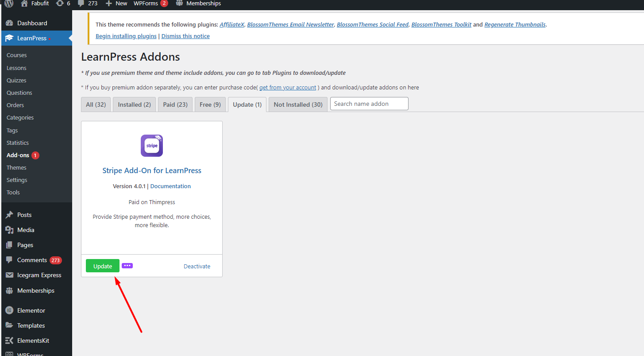644x356 pixels.
Task: Click the purple three-dots icon button
Action: pyautogui.click(x=127, y=266)
